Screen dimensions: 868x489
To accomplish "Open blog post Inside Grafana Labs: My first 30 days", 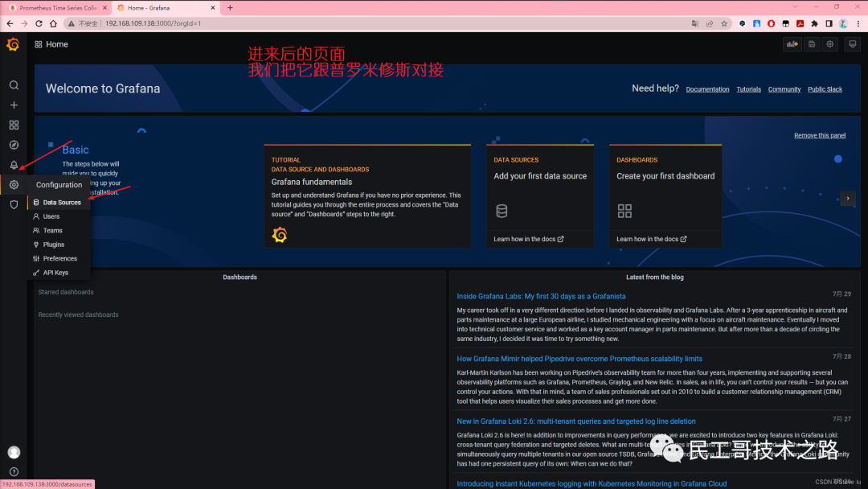I will (541, 296).
